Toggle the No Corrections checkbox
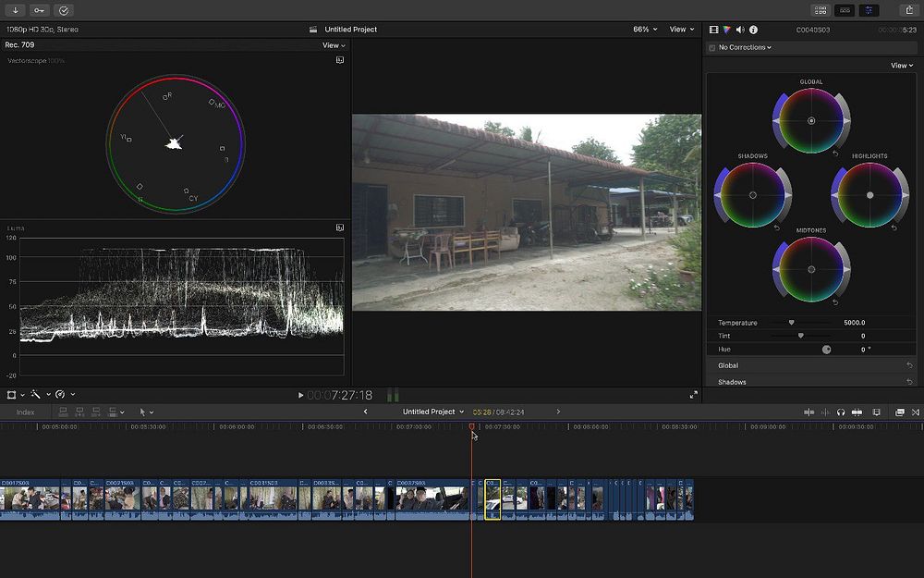 click(711, 47)
